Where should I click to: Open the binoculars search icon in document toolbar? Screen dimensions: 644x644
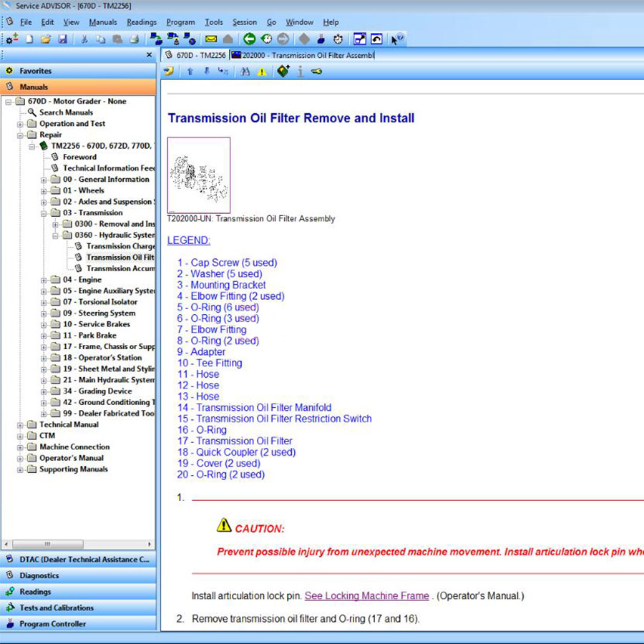coord(245,72)
